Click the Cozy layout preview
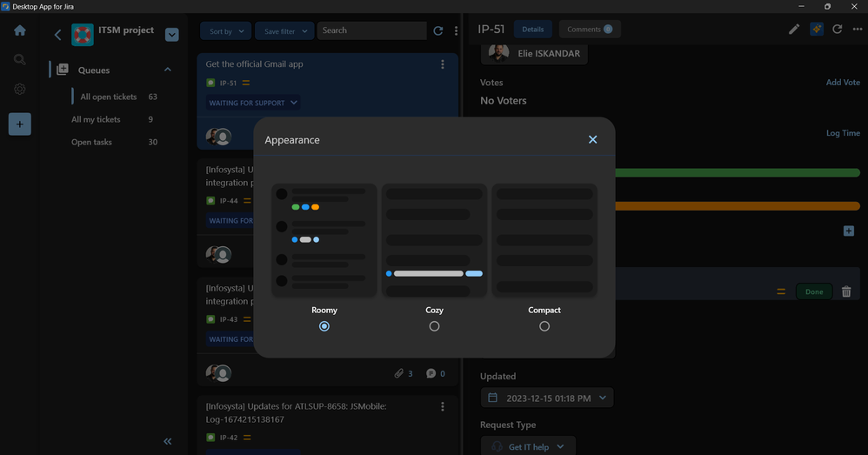The image size is (868, 455). pos(435,240)
